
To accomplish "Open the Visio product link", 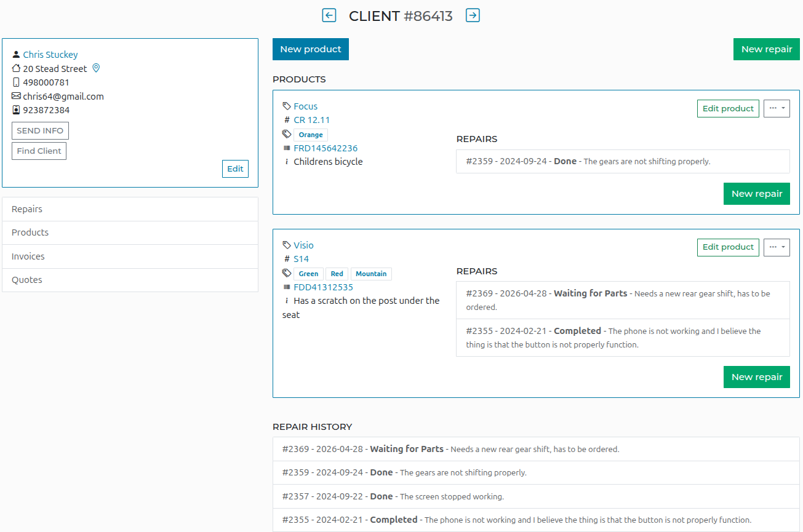I will (x=303, y=245).
